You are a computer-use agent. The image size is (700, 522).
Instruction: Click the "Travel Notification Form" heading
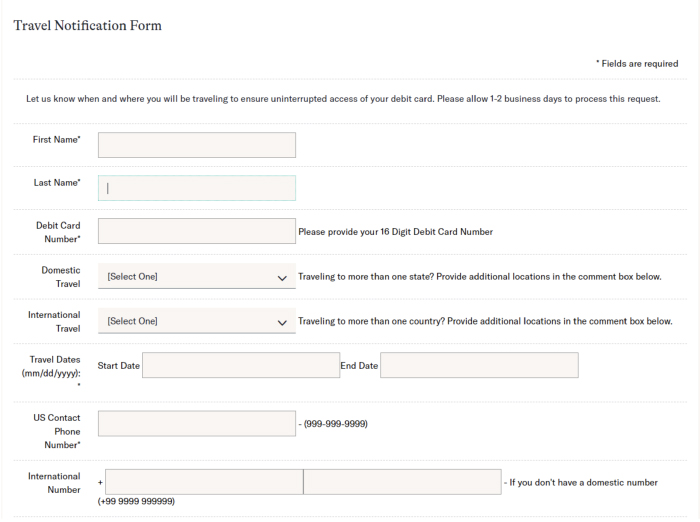tap(87, 25)
